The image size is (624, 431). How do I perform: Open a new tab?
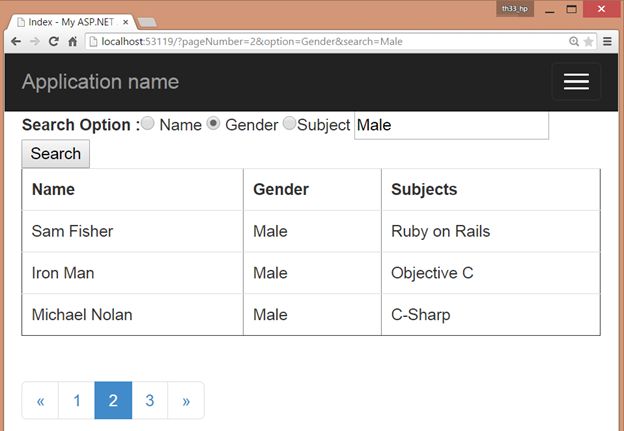pos(146,21)
